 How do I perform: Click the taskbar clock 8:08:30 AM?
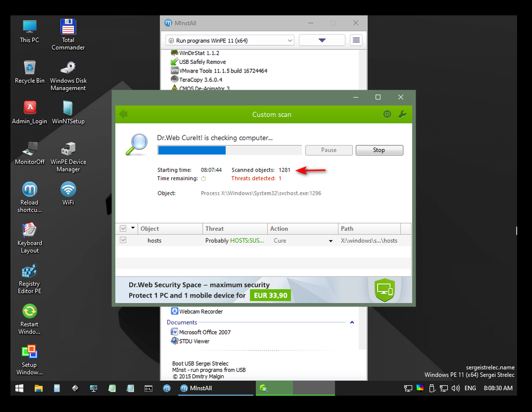[x=498, y=388]
